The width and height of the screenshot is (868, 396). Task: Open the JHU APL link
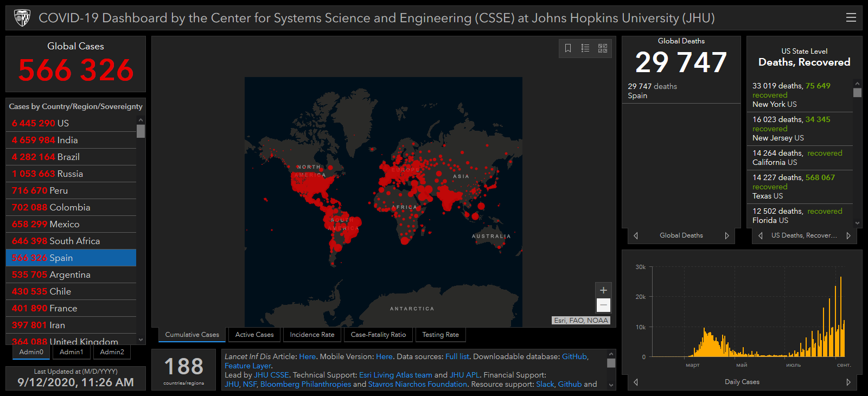pyautogui.click(x=464, y=375)
